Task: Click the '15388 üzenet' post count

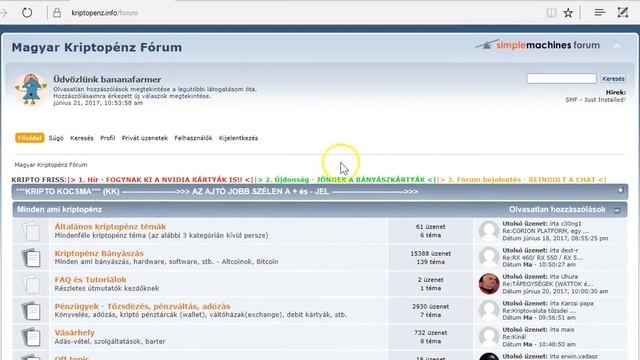Action: point(430,253)
